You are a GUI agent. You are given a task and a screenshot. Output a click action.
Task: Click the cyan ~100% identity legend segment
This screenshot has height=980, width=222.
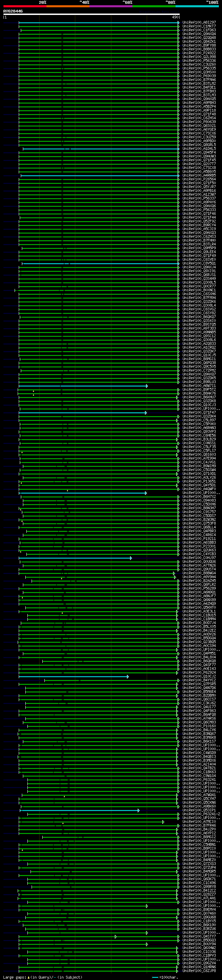(x=197, y=6)
